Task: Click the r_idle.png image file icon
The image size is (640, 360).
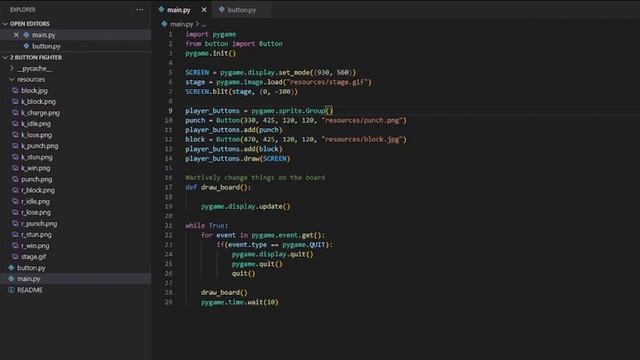Action: pyautogui.click(x=15, y=201)
